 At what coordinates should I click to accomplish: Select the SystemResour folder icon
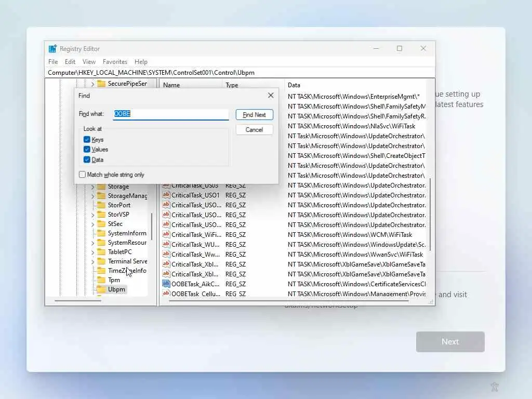(x=101, y=243)
